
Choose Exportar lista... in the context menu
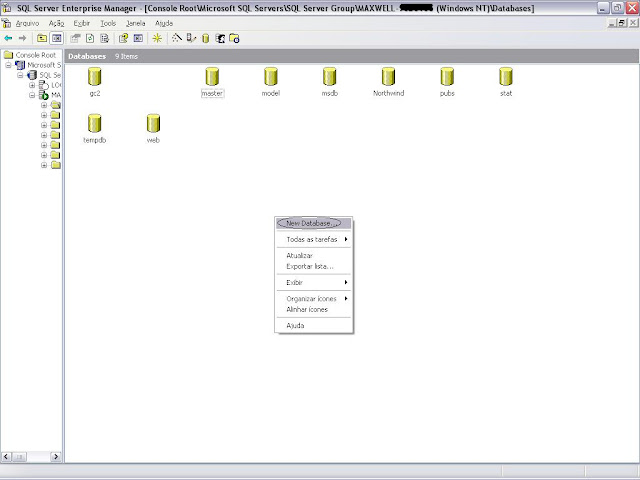313,267
